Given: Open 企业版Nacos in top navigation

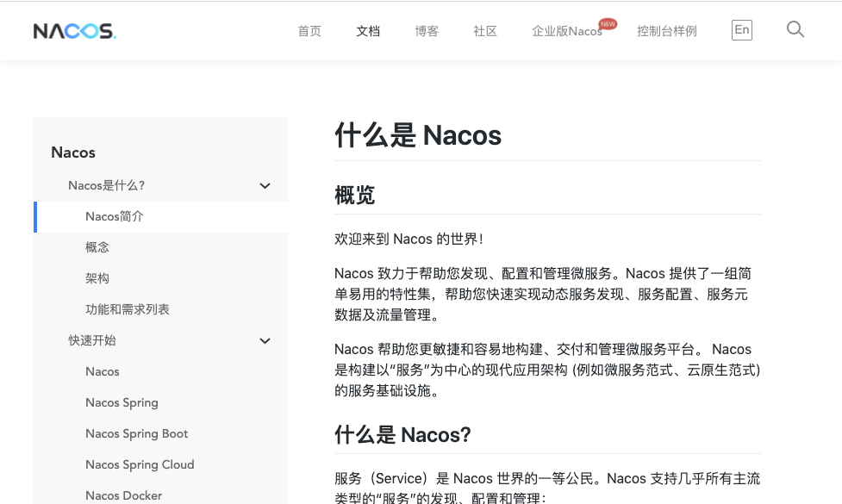Looking at the screenshot, I should (x=566, y=31).
